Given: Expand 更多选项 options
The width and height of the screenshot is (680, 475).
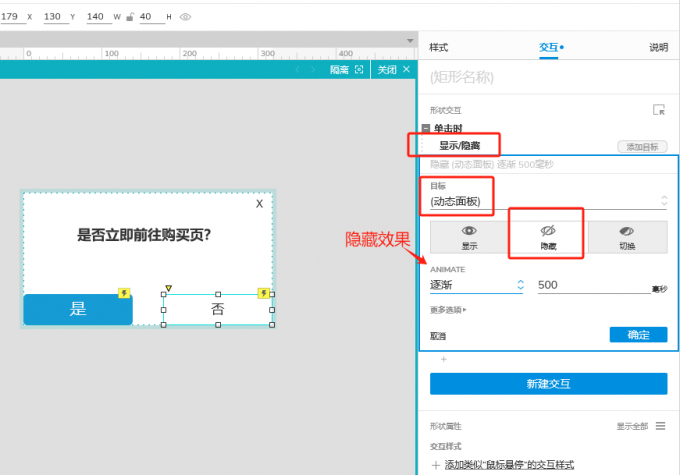Looking at the screenshot, I should pos(448,310).
